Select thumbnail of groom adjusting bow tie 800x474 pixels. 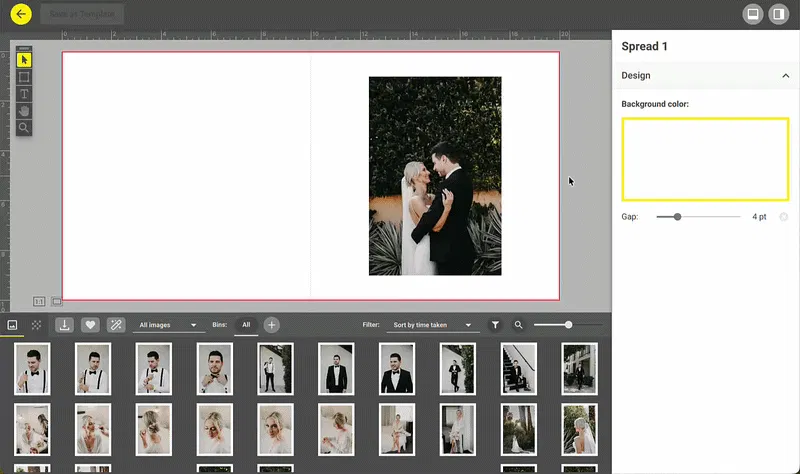click(214, 369)
